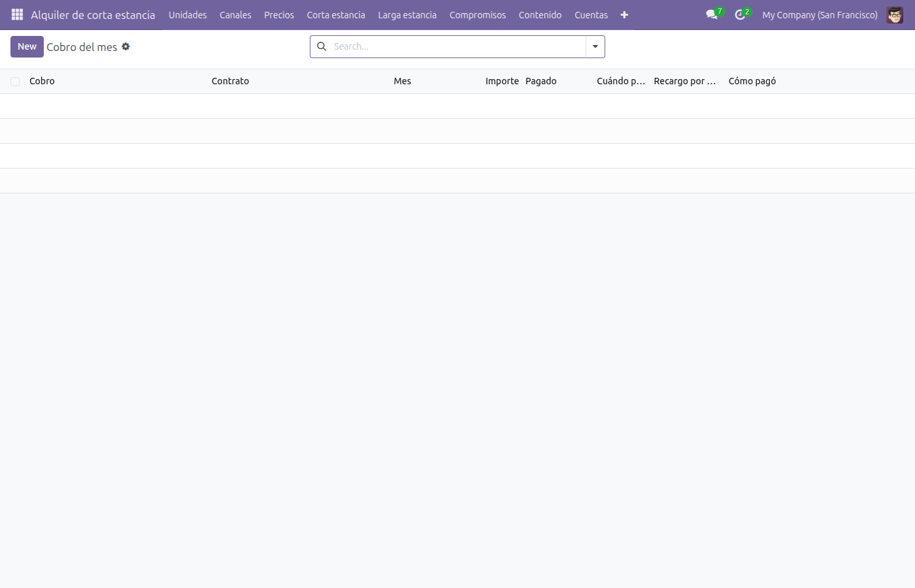Open the Compromisos menu

[x=478, y=14]
